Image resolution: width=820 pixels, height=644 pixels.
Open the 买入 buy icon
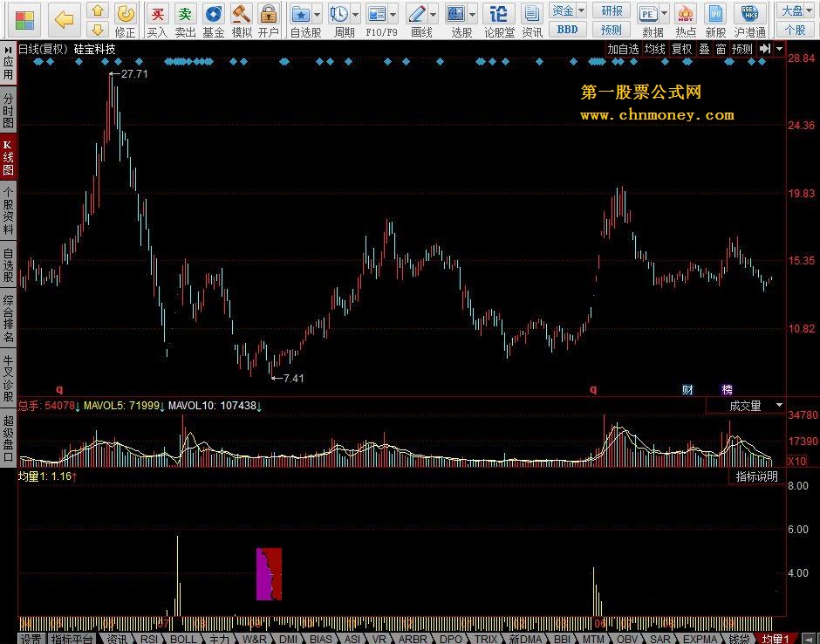click(x=157, y=14)
